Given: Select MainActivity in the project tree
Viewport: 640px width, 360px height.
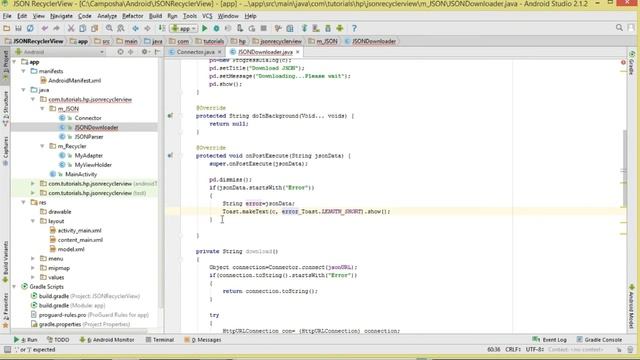Looking at the screenshot, I should click(x=81, y=174).
